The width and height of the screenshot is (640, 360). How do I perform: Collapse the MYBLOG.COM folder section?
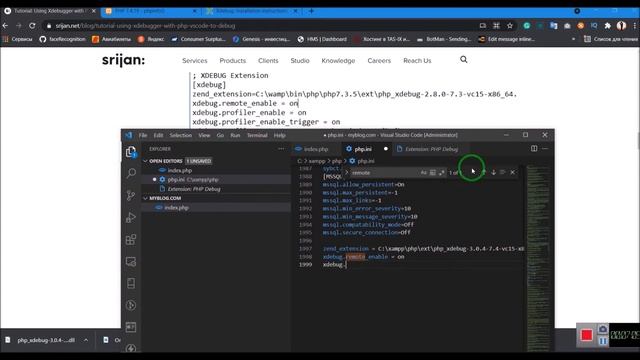(x=145, y=198)
